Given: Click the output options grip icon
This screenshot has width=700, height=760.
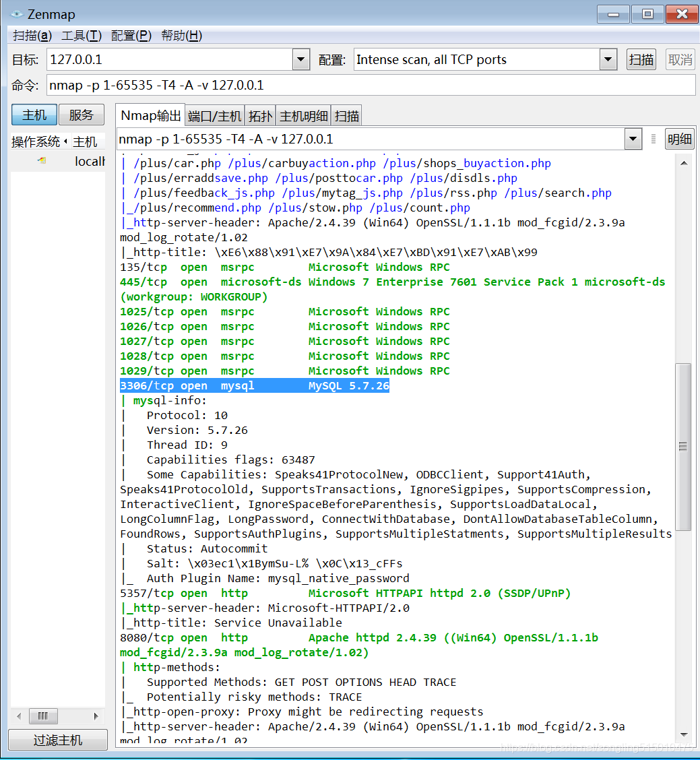Looking at the screenshot, I should (654, 139).
